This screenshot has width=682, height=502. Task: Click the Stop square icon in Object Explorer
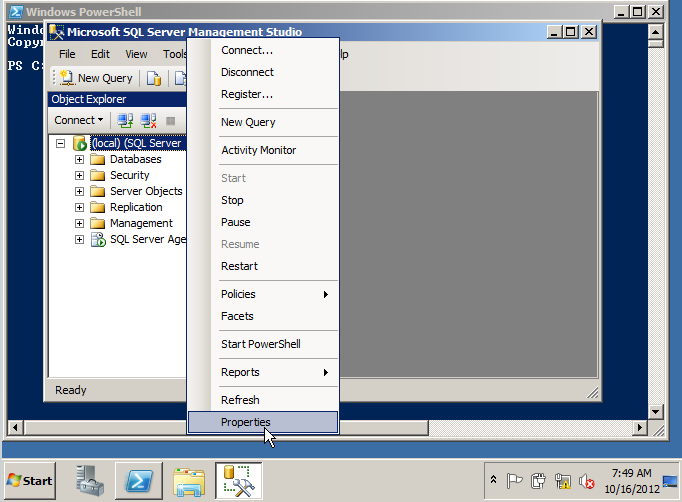coord(170,121)
